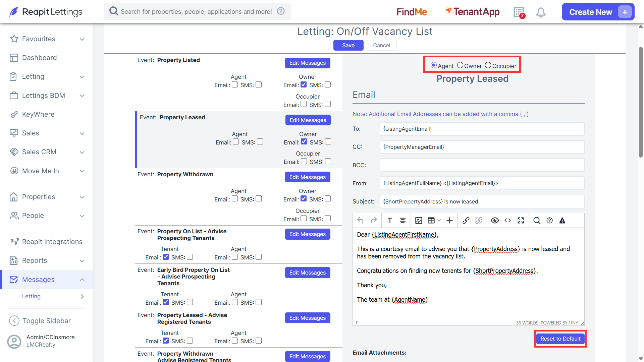The width and height of the screenshot is (644, 362).
Task: Click the warning triangle icon in editor toolbar
Action: tap(562, 221)
